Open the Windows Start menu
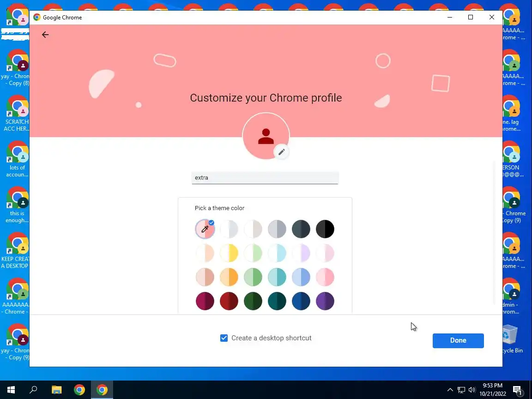Screen dimensions: 532x399 [x=11, y=389]
